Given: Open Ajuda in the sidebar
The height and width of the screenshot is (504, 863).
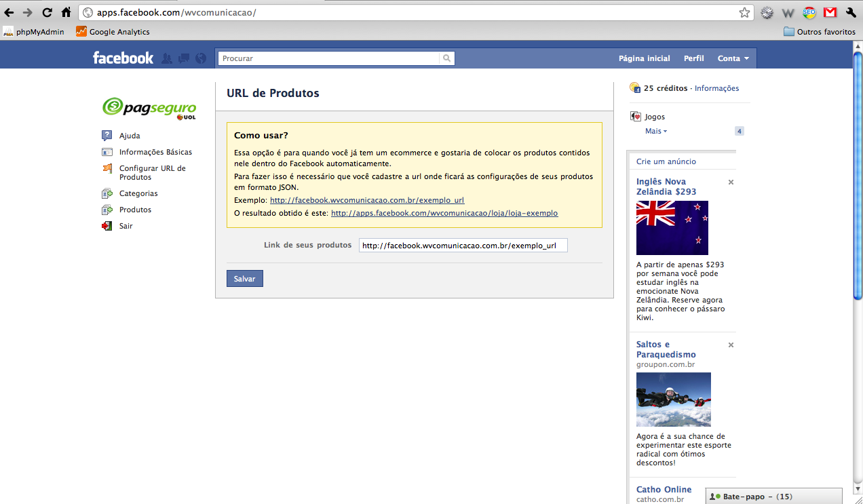Looking at the screenshot, I should pyautogui.click(x=130, y=136).
